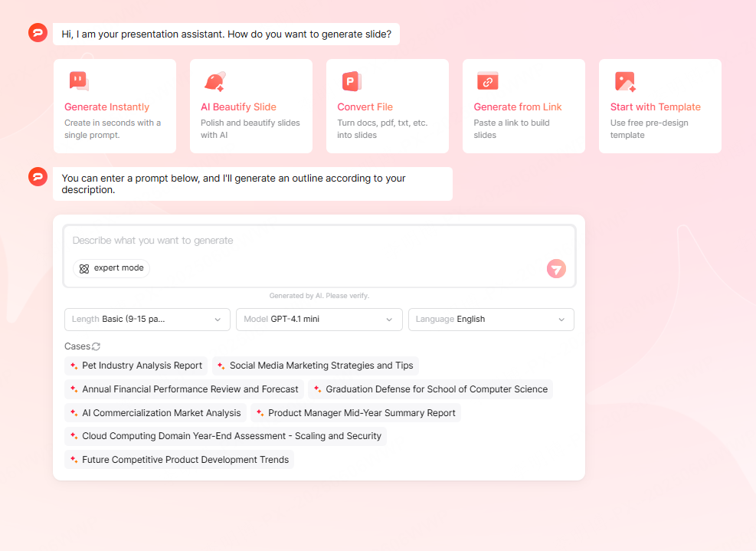Enable expert mode
The image size is (756, 551).
click(111, 268)
